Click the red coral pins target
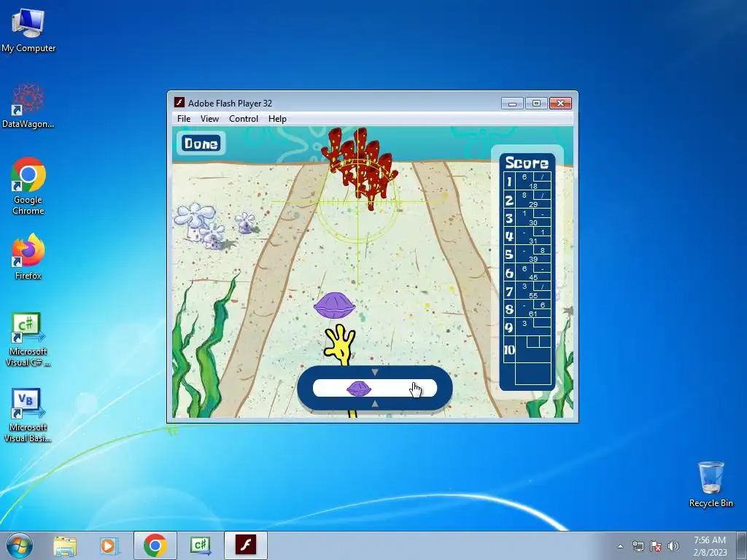The height and width of the screenshot is (560, 747). tap(360, 167)
